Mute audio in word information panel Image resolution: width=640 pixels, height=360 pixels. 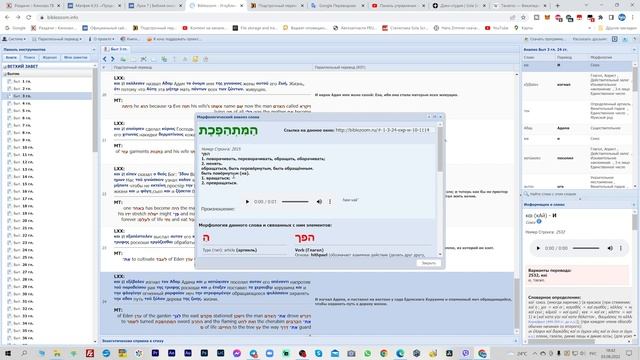(610, 248)
